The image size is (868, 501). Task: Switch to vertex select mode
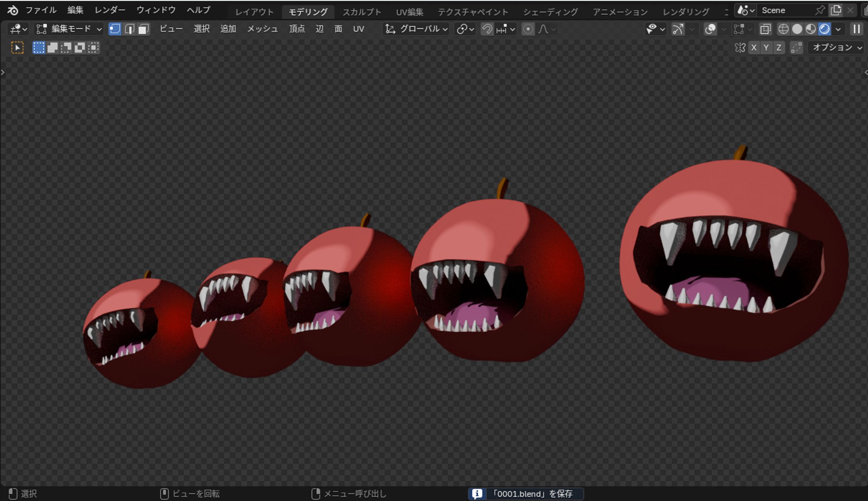pyautogui.click(x=115, y=29)
